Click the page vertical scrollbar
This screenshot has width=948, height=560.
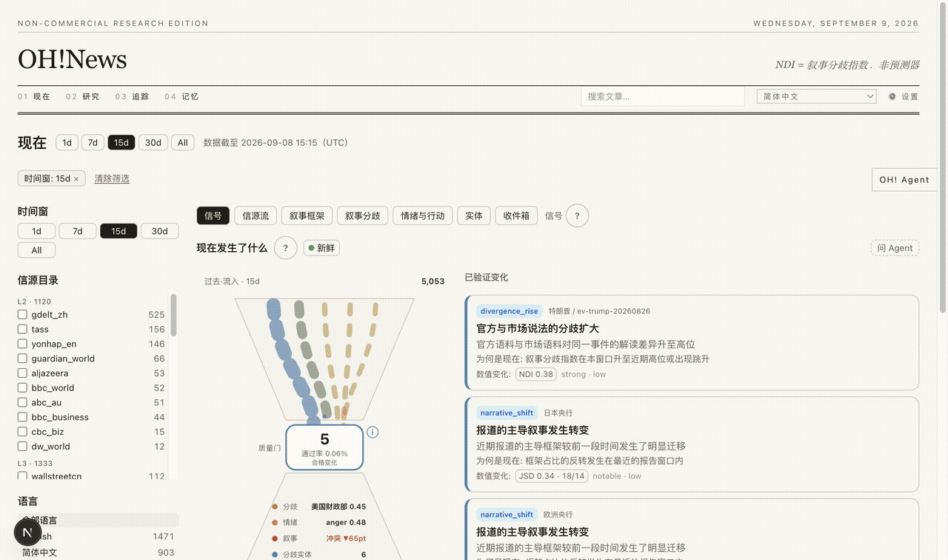coord(943,156)
